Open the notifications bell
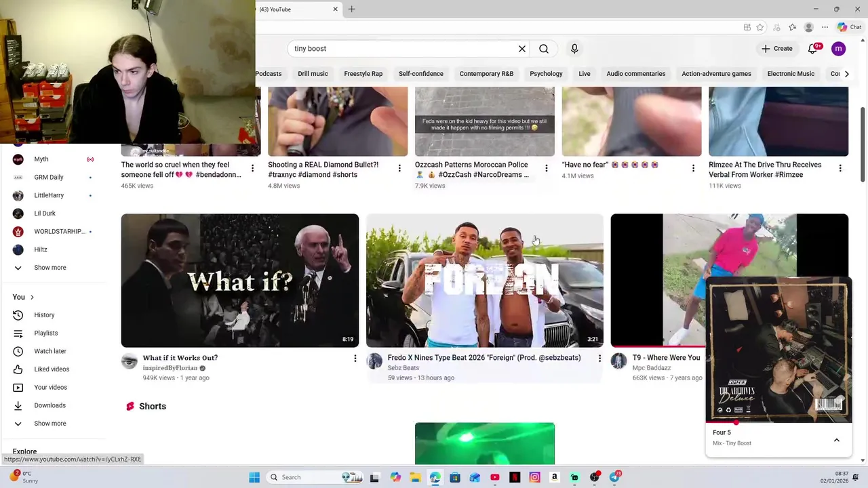The image size is (868, 488). click(813, 49)
